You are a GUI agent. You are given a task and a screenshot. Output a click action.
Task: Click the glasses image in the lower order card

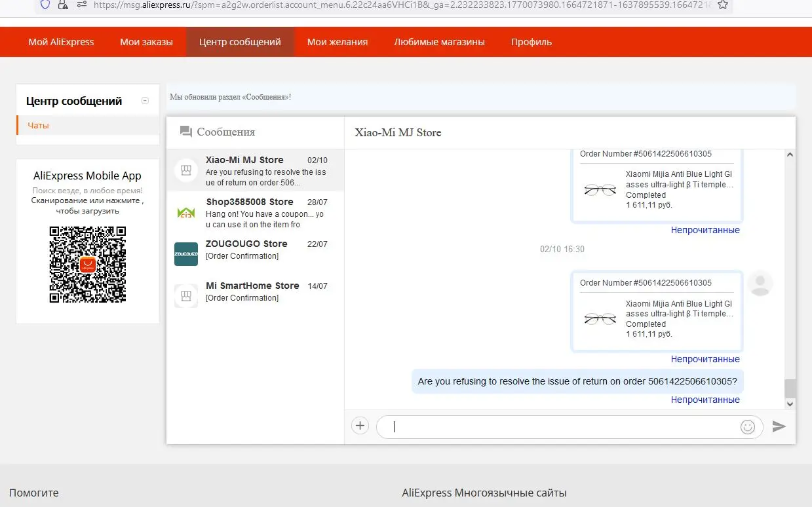tap(600, 319)
